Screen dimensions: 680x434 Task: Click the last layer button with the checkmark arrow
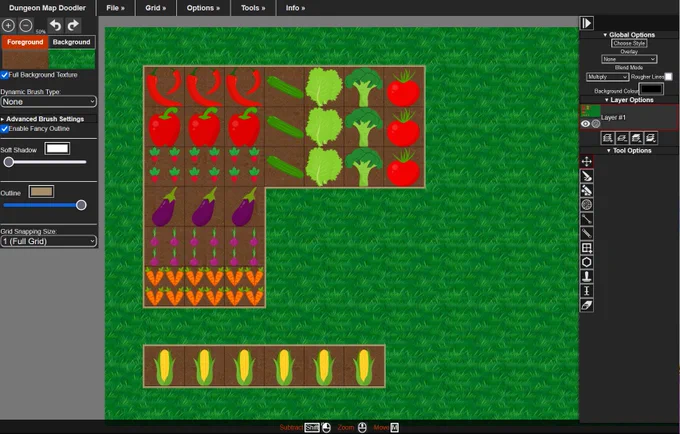[651, 138]
